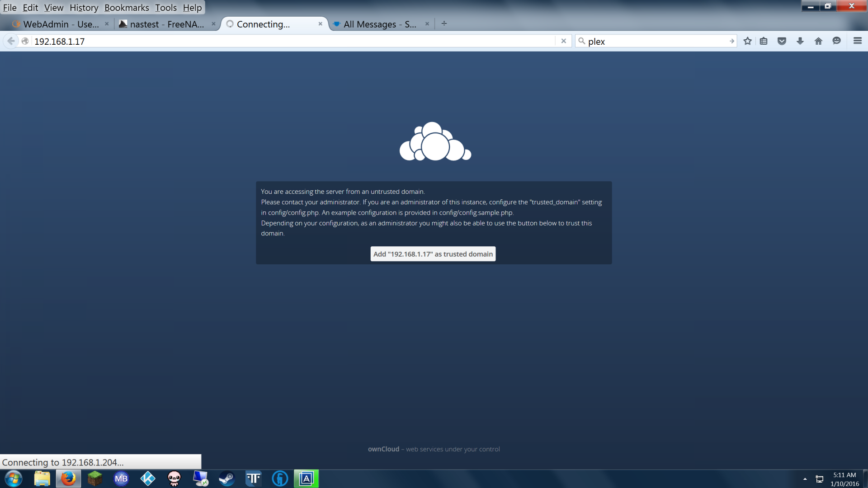
Task: Bookmark this page with the star icon
Action: coord(747,41)
